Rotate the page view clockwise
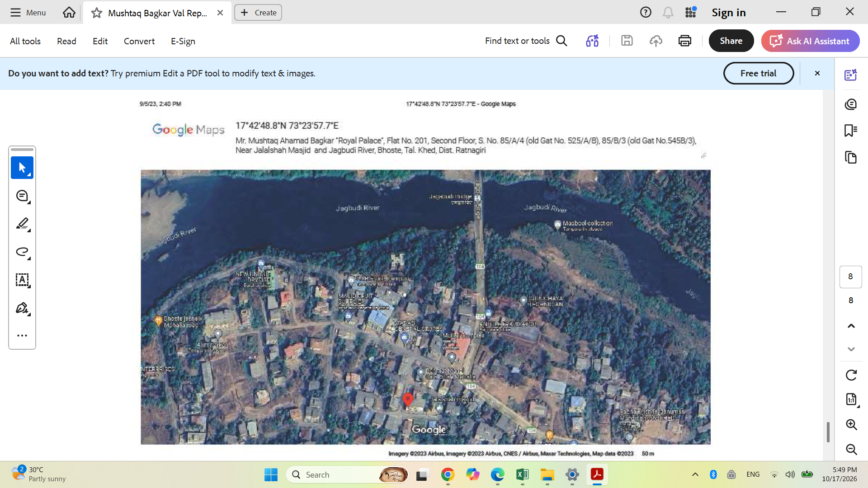Image resolution: width=868 pixels, height=488 pixels. pyautogui.click(x=851, y=375)
